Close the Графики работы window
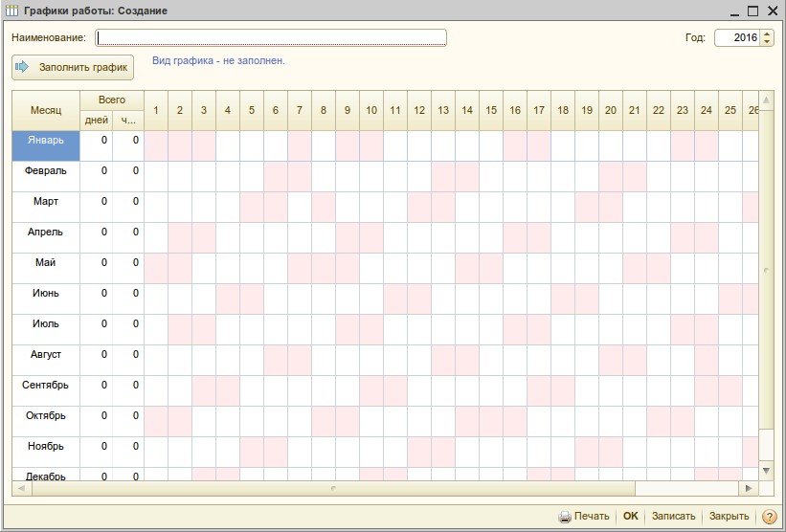Screen dimensions: 786x532 [x=773, y=11]
